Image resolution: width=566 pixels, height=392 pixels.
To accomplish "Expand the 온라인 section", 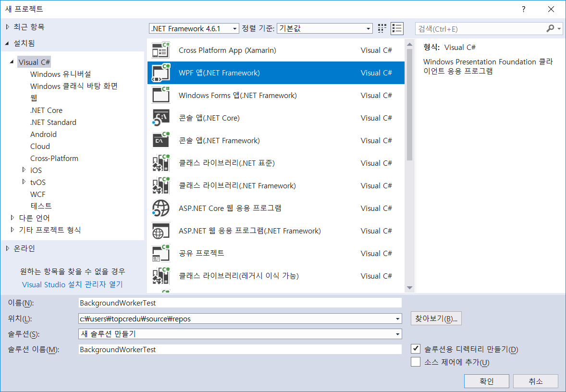I will (x=8, y=248).
